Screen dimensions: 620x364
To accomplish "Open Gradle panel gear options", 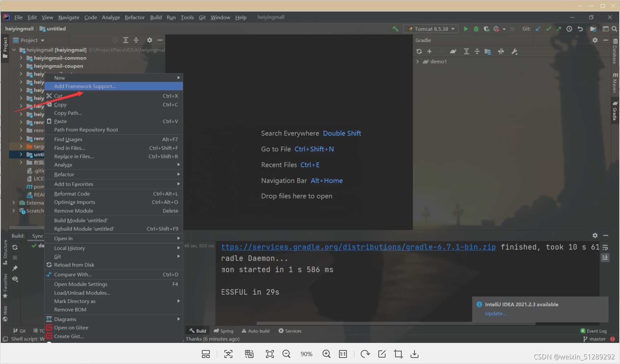I will (595, 40).
